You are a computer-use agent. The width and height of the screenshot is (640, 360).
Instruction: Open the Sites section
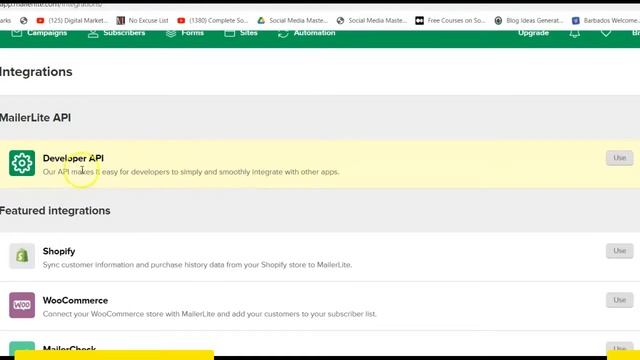click(x=241, y=33)
